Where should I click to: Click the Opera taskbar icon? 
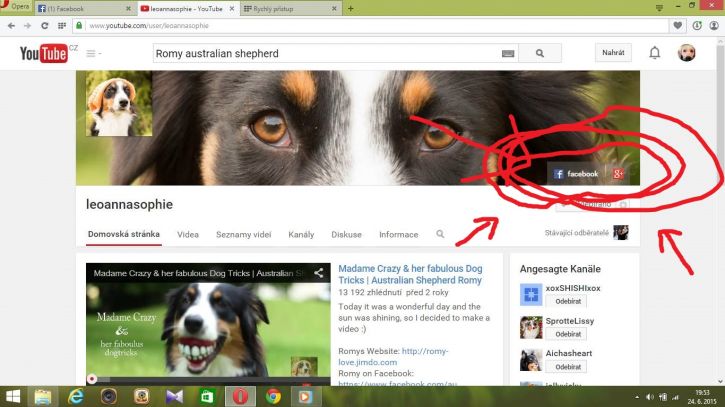coord(240,397)
